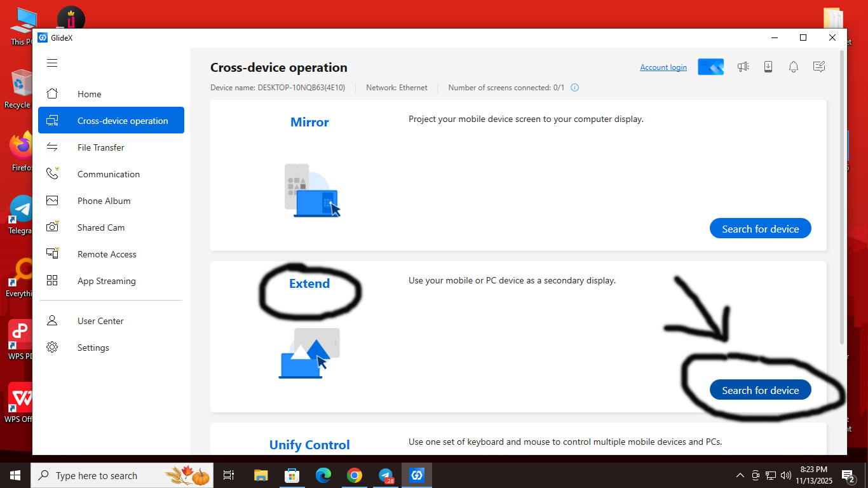Open the Account login link

click(663, 67)
